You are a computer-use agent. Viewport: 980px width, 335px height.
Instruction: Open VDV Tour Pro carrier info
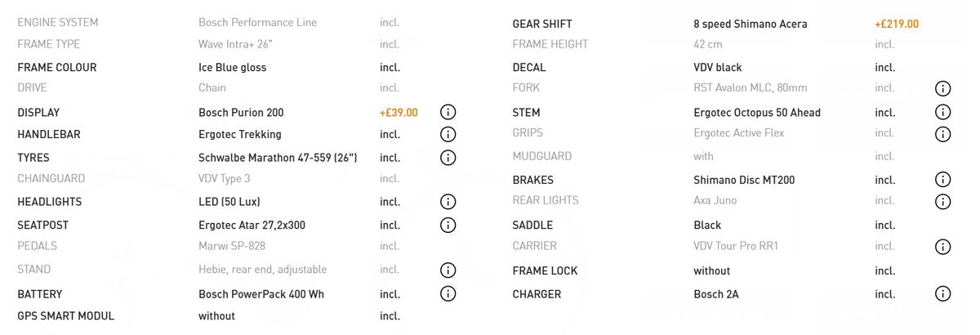pyautogui.click(x=942, y=246)
